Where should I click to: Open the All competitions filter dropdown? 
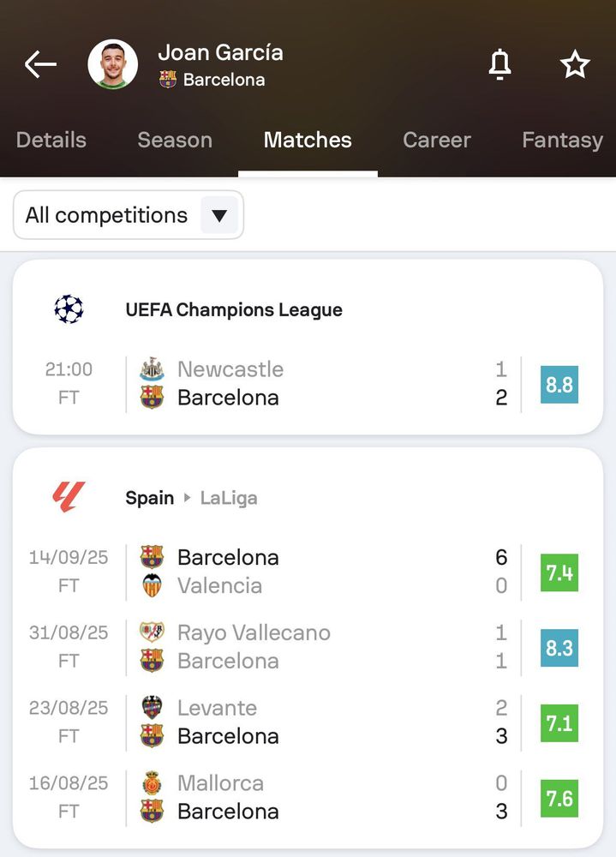(x=128, y=215)
